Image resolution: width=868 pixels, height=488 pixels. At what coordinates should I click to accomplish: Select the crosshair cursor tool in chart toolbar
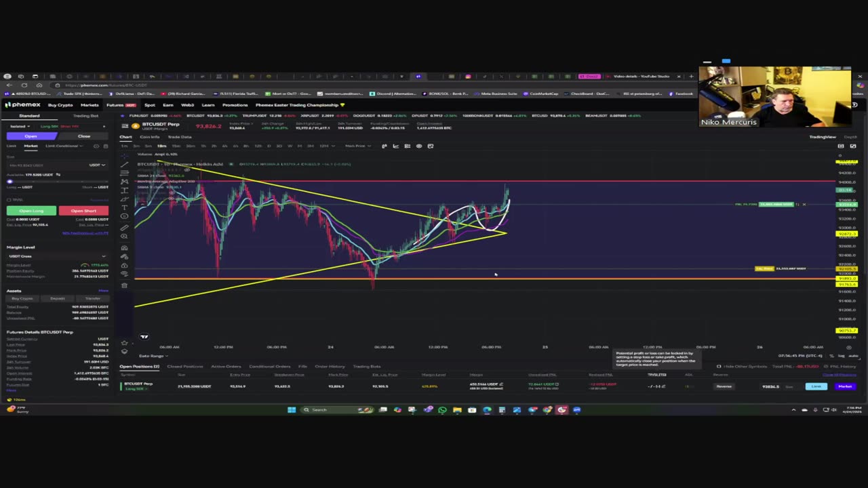coord(124,155)
